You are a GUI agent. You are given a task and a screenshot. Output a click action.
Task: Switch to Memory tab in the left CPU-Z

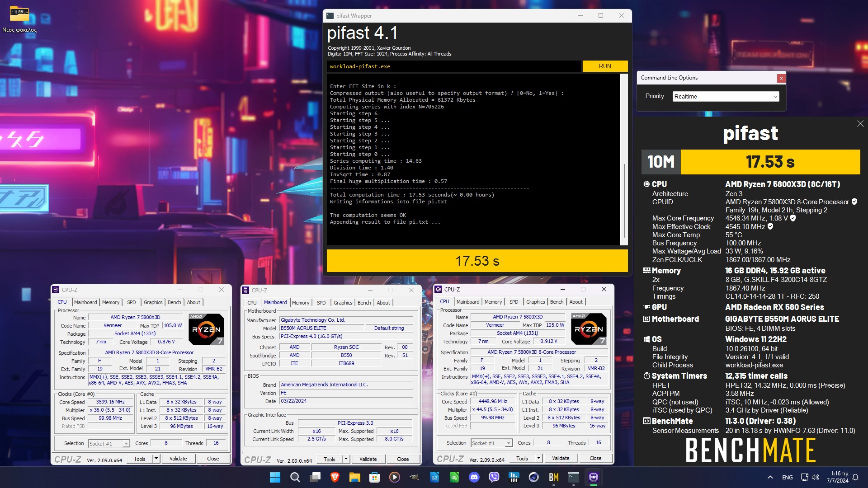tap(111, 302)
